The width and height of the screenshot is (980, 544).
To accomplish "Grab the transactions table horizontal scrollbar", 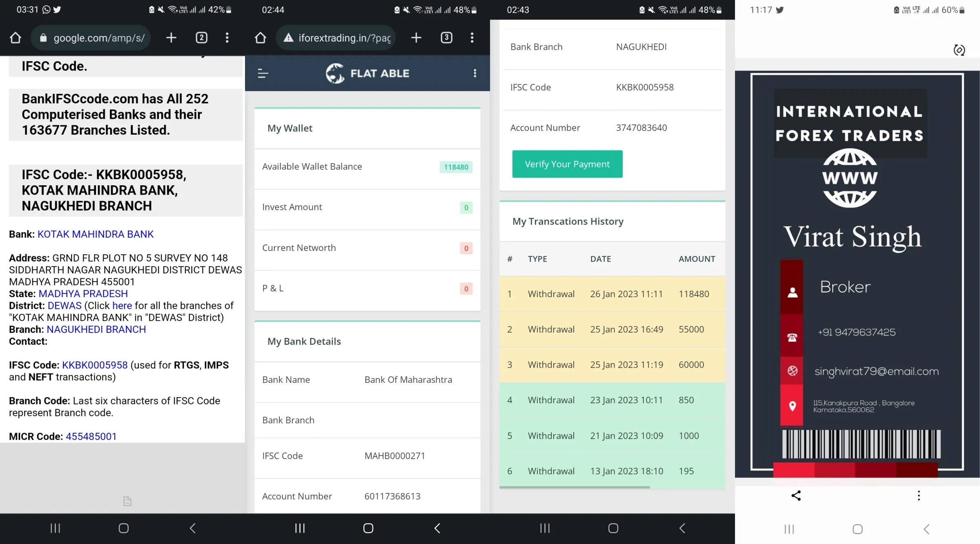I will pyautogui.click(x=574, y=487).
